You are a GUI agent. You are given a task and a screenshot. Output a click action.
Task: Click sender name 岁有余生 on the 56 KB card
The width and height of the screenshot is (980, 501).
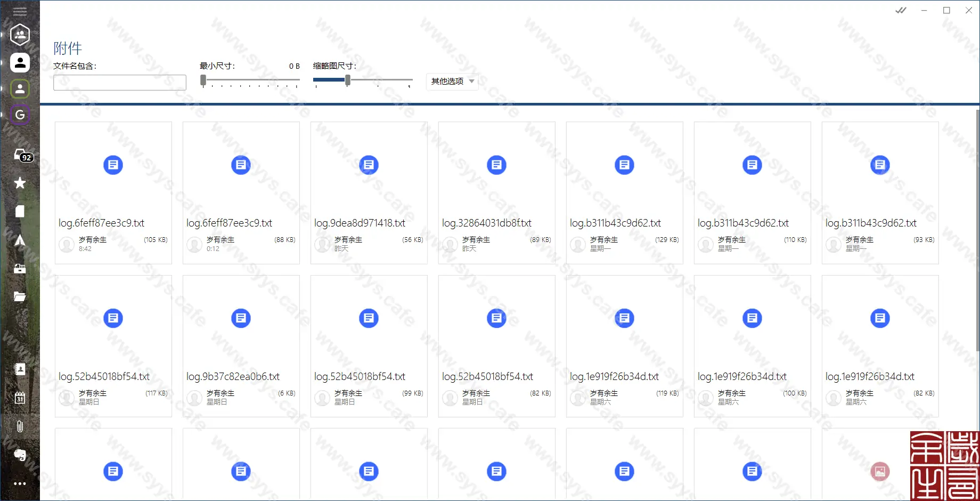pos(348,240)
